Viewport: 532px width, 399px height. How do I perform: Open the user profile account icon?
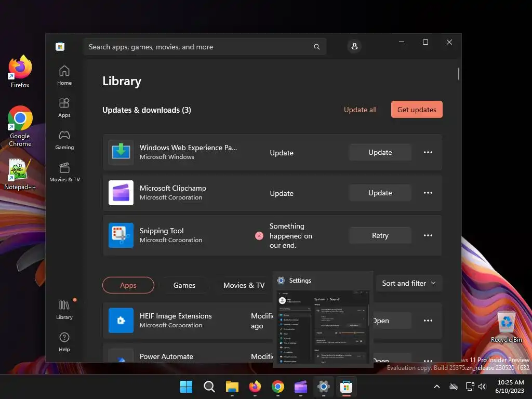pyautogui.click(x=354, y=46)
